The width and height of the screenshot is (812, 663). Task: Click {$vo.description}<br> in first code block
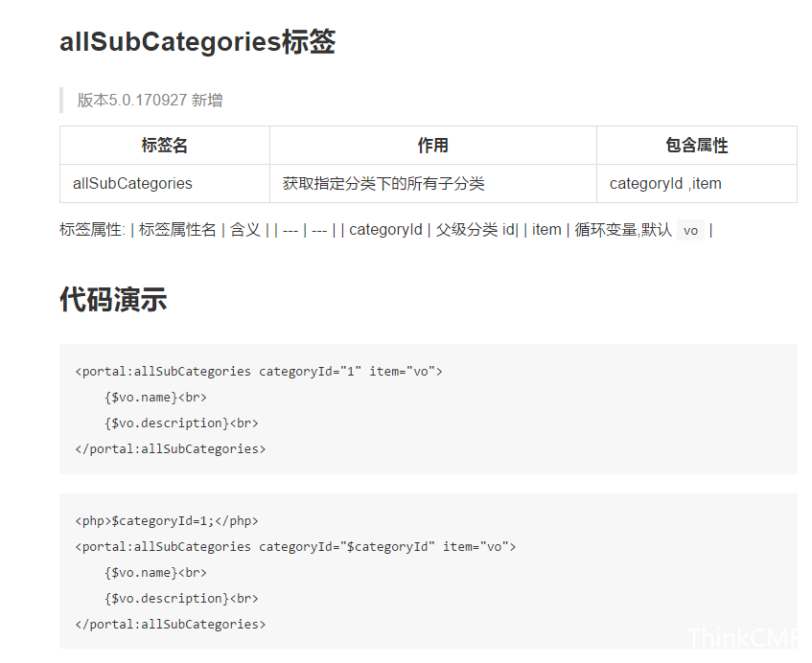tap(181, 423)
